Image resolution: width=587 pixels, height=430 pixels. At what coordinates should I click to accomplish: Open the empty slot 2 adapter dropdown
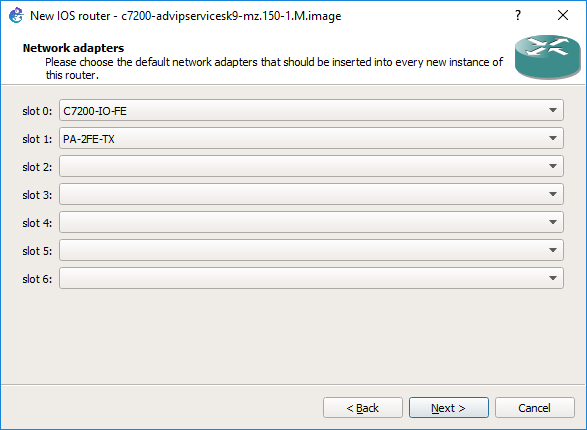pyautogui.click(x=311, y=166)
